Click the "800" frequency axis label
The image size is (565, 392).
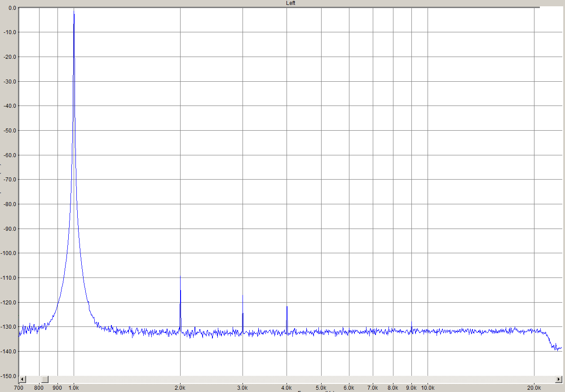pos(39,388)
